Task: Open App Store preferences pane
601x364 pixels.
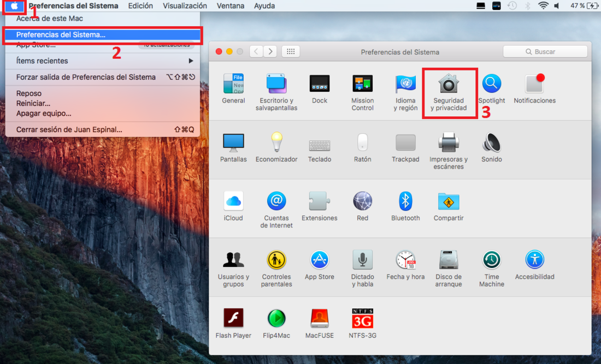Action: pyautogui.click(x=319, y=265)
